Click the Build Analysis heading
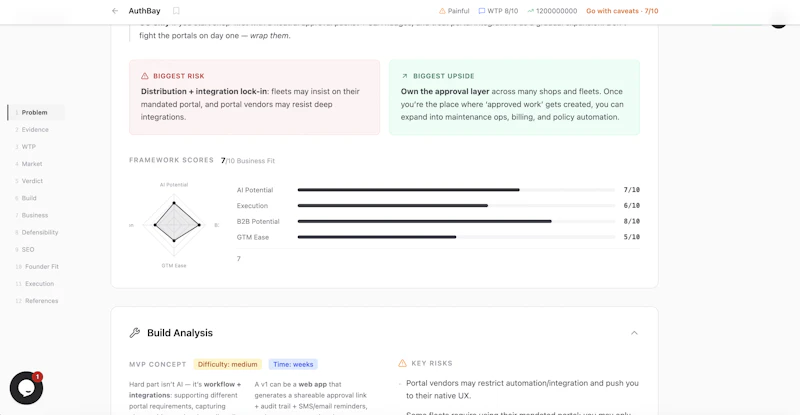The image size is (800, 415). (x=180, y=333)
